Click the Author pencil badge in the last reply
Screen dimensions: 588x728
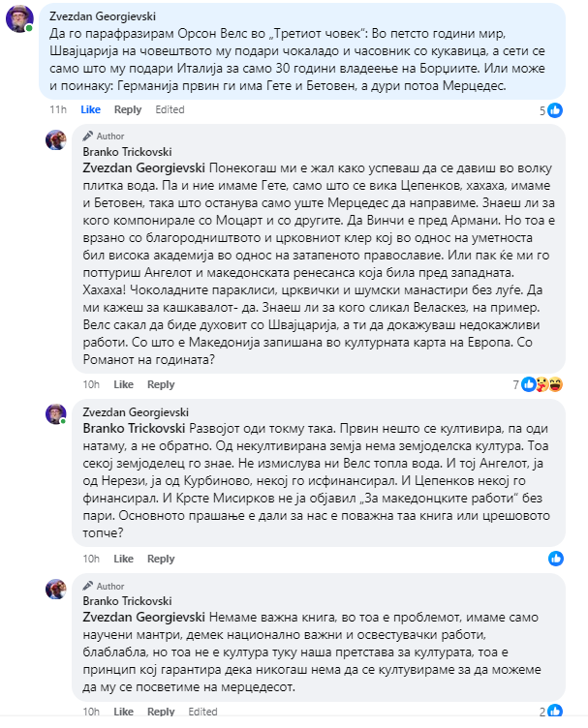[88, 586]
